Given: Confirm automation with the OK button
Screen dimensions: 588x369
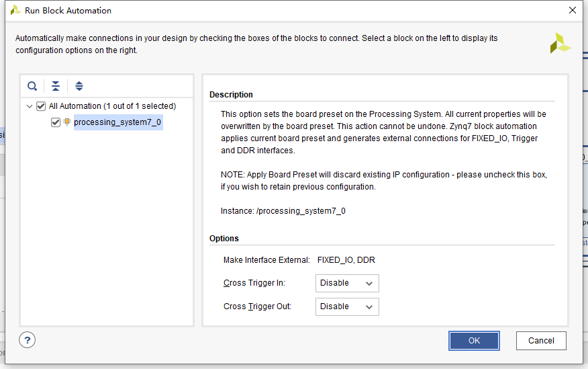Looking at the screenshot, I should pos(474,341).
